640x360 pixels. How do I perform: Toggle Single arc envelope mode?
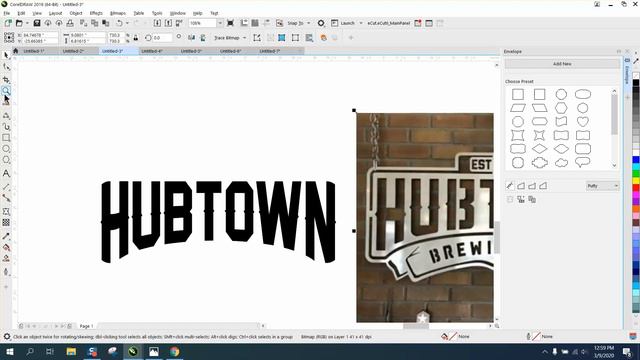pyautogui.click(x=532, y=186)
